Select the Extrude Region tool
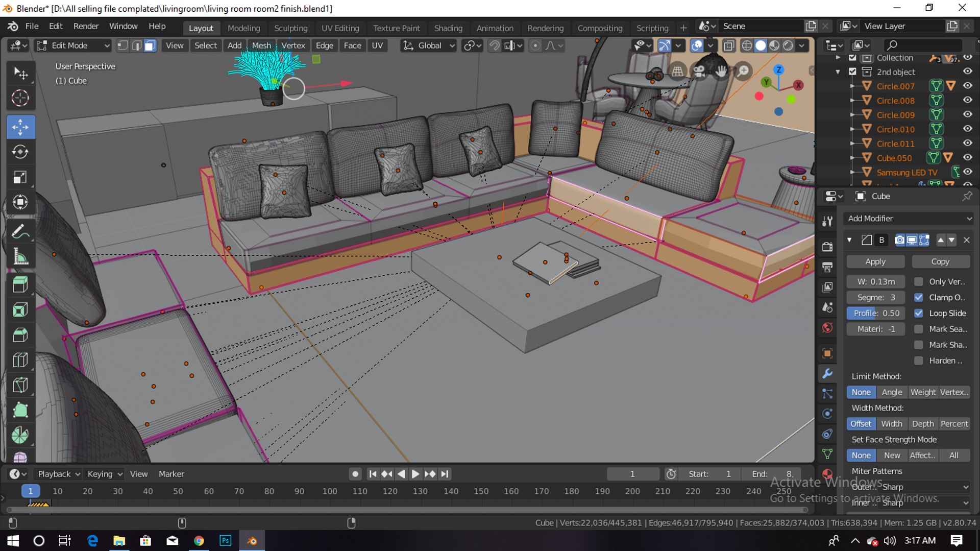Screen dimensions: 980x551 pos(20,284)
